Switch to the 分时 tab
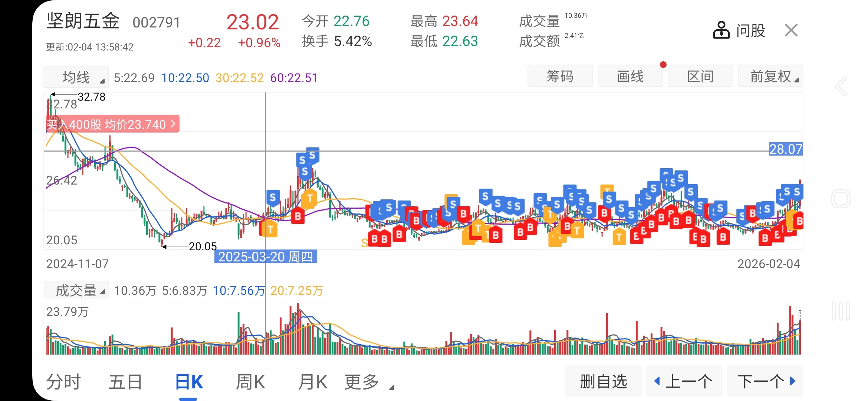The height and width of the screenshot is (401, 868). pos(63,382)
